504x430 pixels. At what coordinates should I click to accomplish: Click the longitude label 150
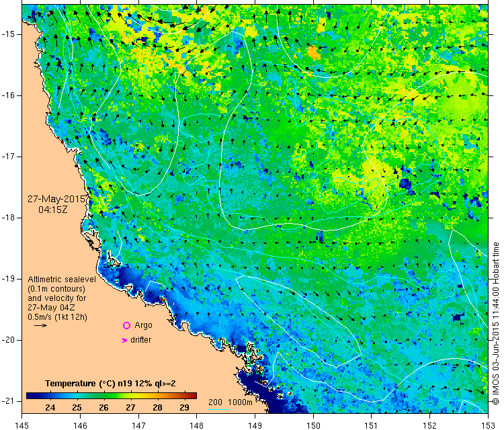313,425
